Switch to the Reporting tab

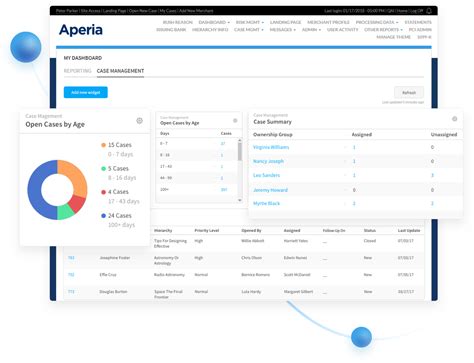click(77, 71)
